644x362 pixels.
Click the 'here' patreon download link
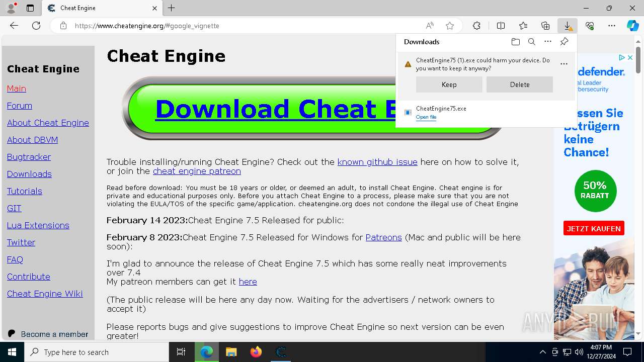click(x=248, y=282)
